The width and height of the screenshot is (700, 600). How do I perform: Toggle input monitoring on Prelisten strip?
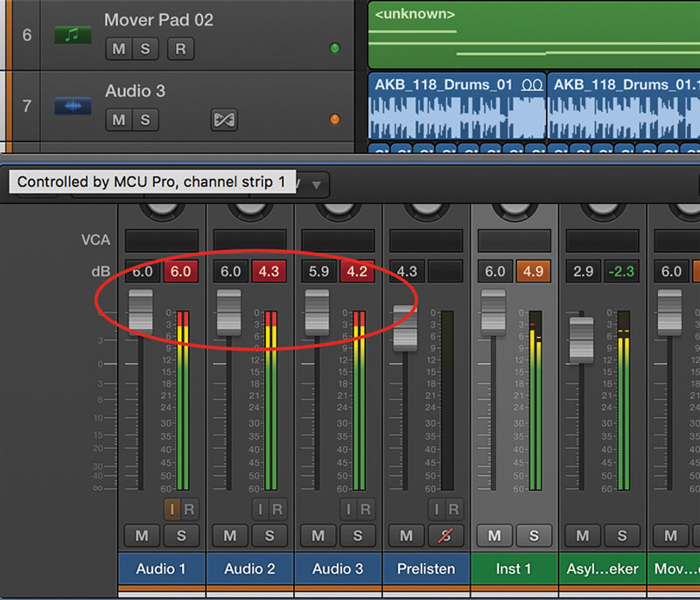tap(437, 509)
